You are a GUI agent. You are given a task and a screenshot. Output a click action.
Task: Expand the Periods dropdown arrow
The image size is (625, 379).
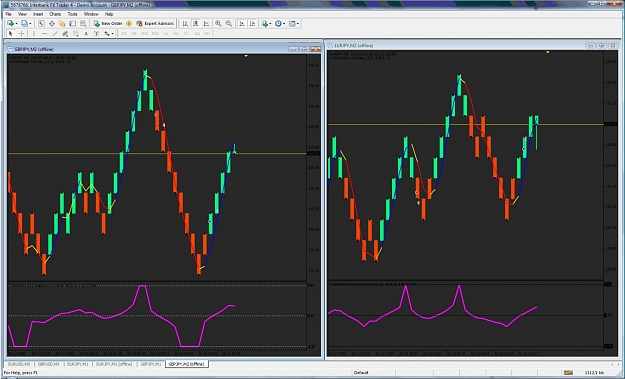(x=284, y=24)
